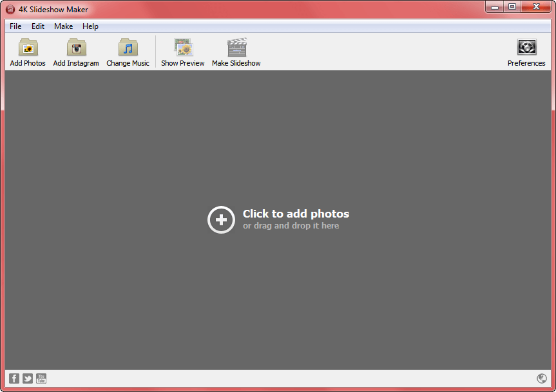The image size is (556, 392).
Task: Click the 'Click to add photos' text
Action: (296, 214)
